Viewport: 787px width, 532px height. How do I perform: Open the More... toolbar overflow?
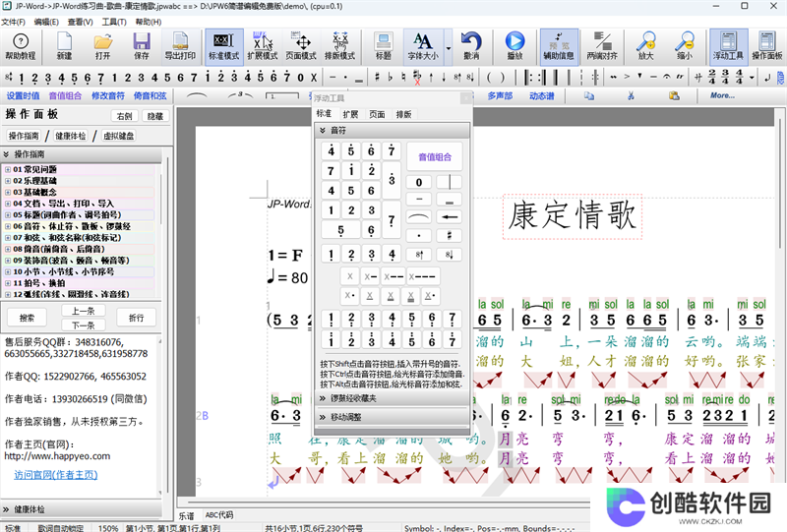click(x=722, y=95)
